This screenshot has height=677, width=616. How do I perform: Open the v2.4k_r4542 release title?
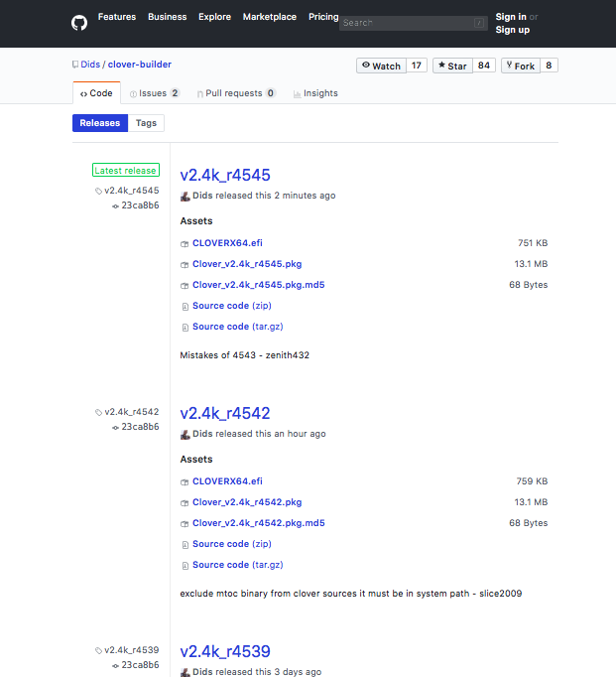click(x=225, y=413)
